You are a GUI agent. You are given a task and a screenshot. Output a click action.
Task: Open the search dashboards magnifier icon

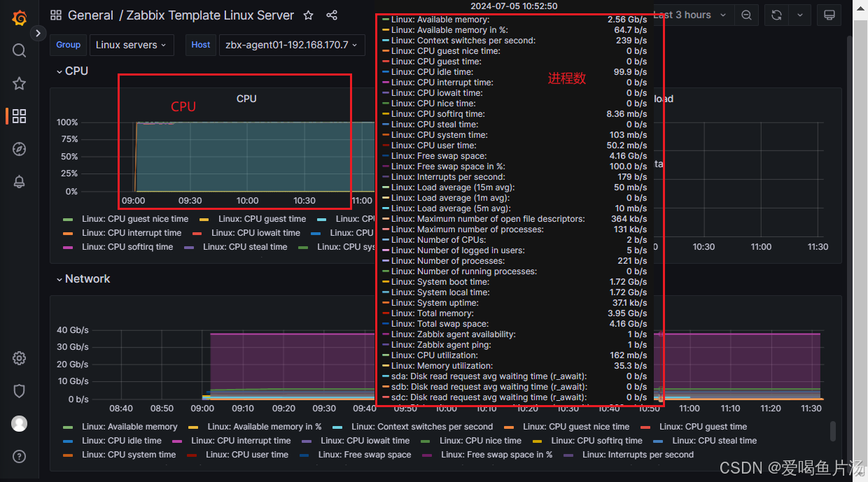coord(20,50)
